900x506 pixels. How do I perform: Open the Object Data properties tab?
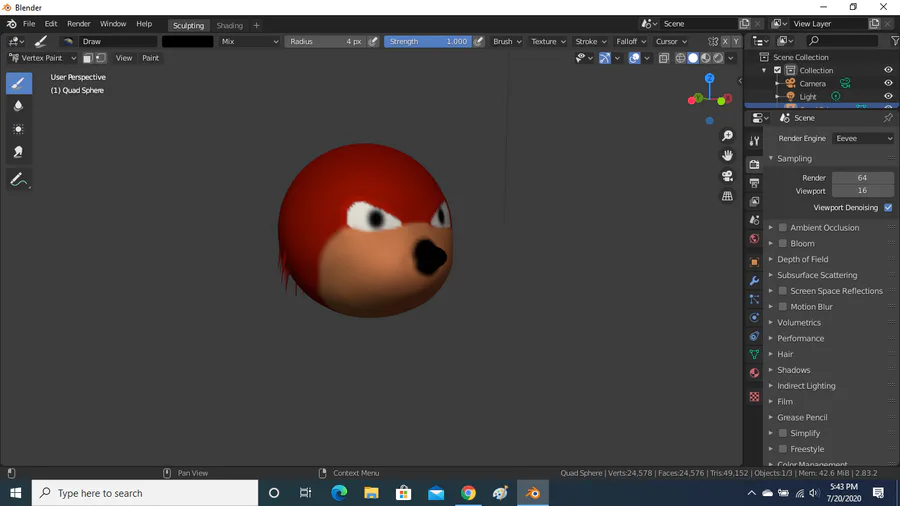pyautogui.click(x=754, y=355)
